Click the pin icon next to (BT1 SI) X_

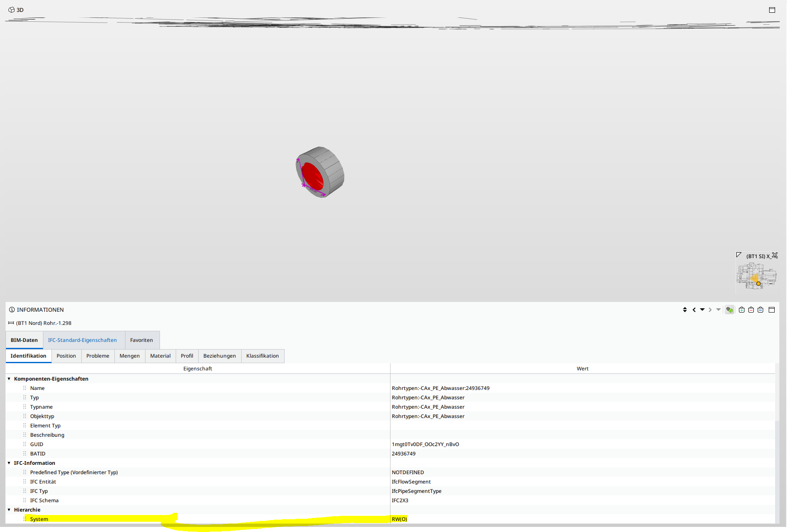click(775, 255)
